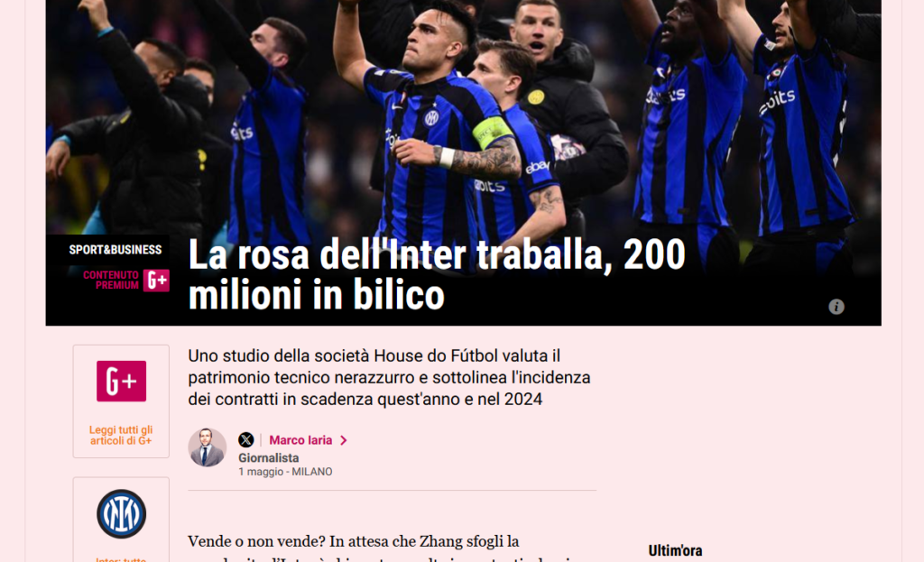Open the author's X profile icon
The image size is (924, 562).
click(x=245, y=439)
